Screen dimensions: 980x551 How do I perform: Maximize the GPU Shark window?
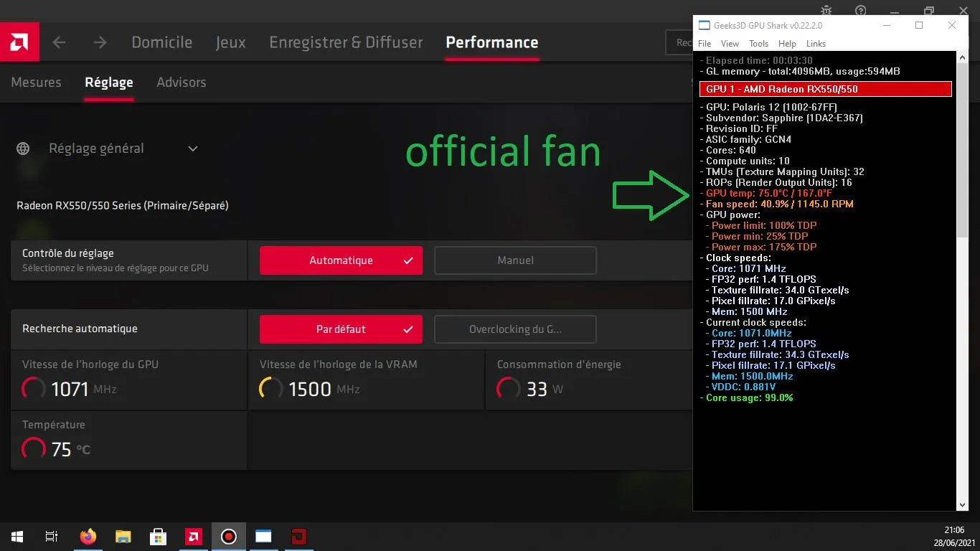919,25
